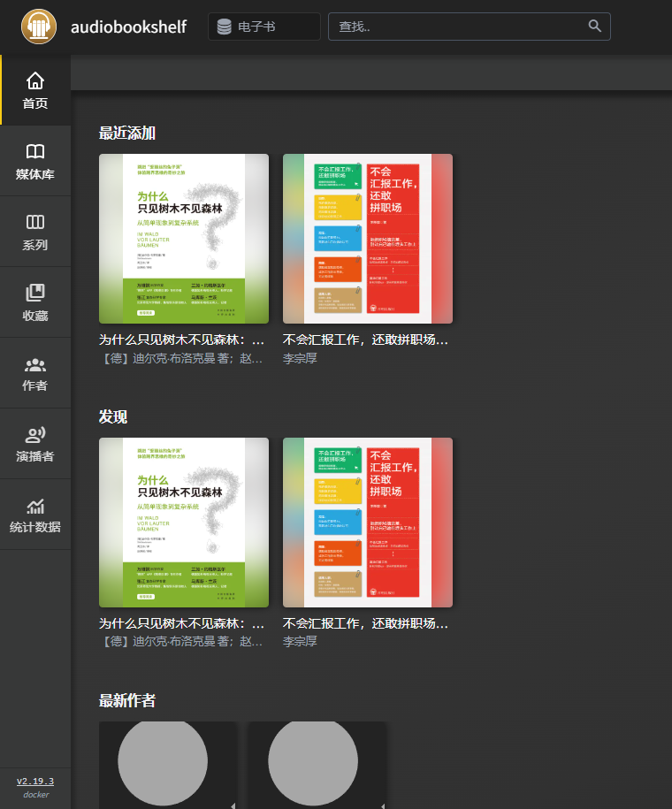Click the 最近添加 section heading
This screenshot has height=809, width=672.
pos(127,134)
